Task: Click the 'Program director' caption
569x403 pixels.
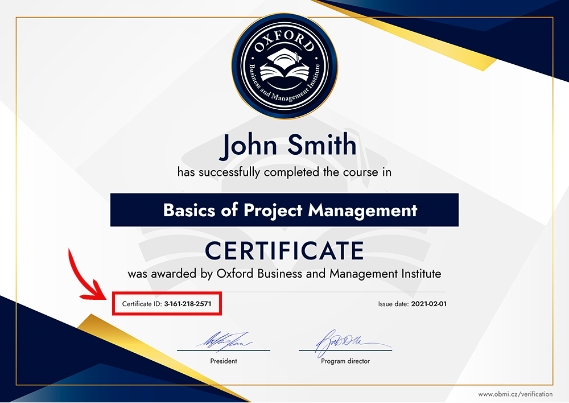Action: 345,361
